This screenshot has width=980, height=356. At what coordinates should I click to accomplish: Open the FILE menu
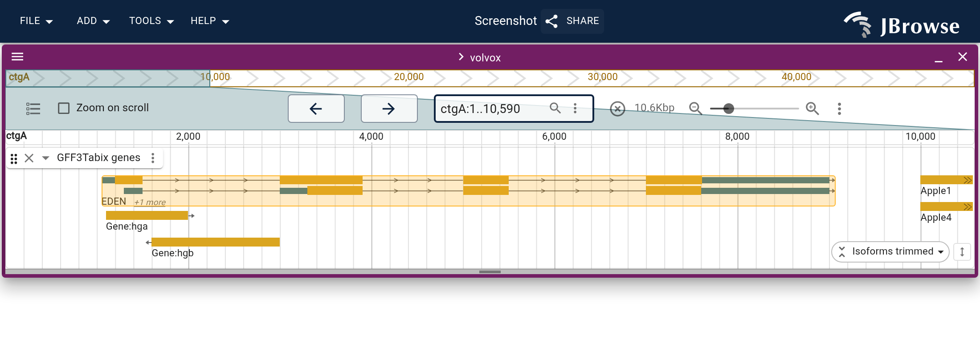pos(36,21)
